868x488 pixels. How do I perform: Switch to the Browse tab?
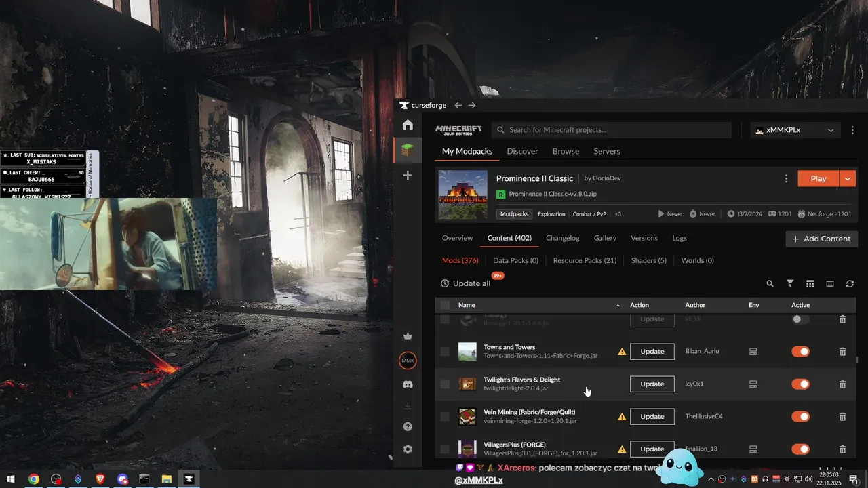(566, 151)
